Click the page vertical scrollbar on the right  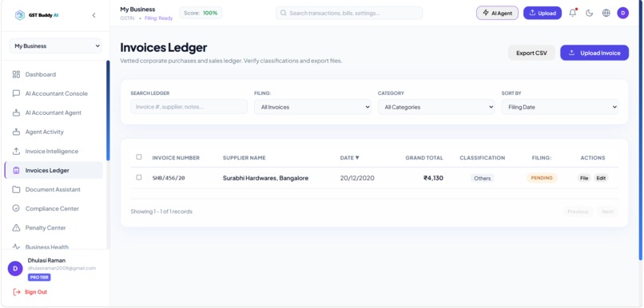[640, 130]
